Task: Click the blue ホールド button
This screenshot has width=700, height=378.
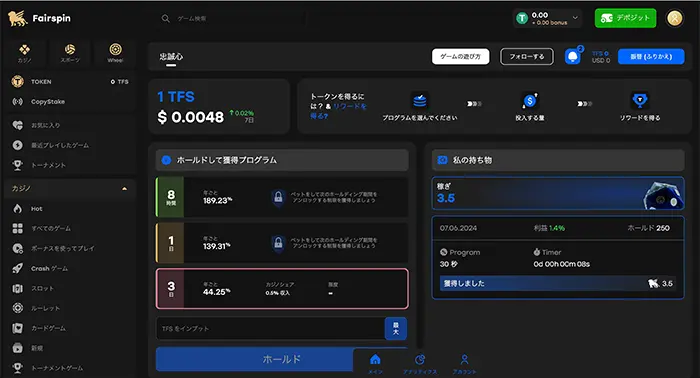Action: 254,359
